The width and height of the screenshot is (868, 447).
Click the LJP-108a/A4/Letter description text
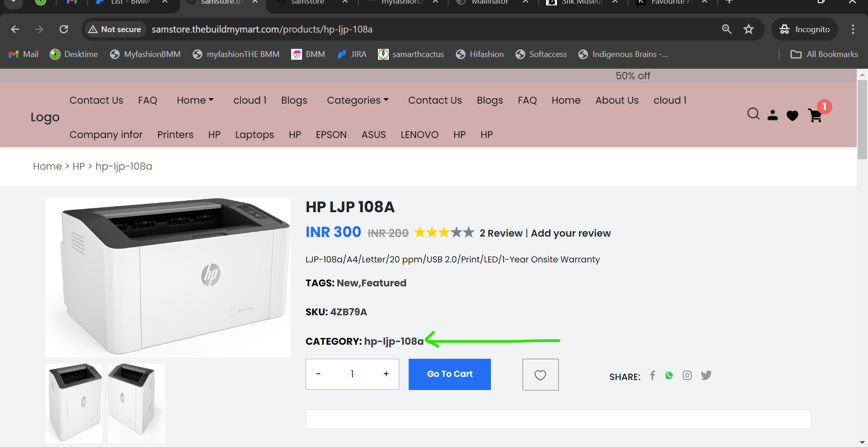(x=453, y=260)
